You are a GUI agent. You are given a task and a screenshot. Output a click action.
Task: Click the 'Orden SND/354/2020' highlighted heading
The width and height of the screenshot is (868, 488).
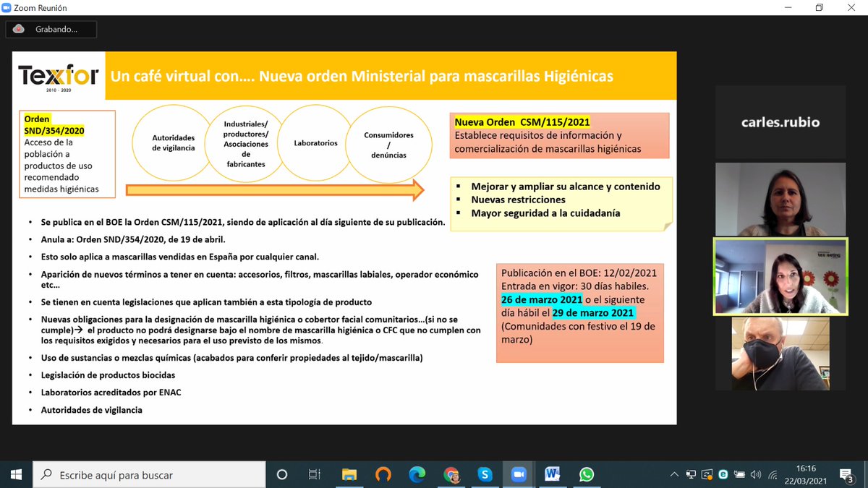[54, 124]
